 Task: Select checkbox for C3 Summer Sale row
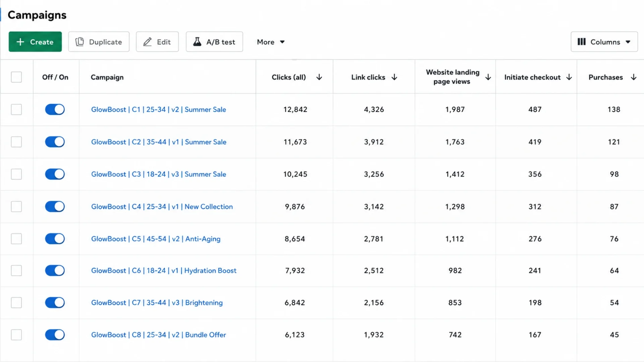(x=16, y=174)
